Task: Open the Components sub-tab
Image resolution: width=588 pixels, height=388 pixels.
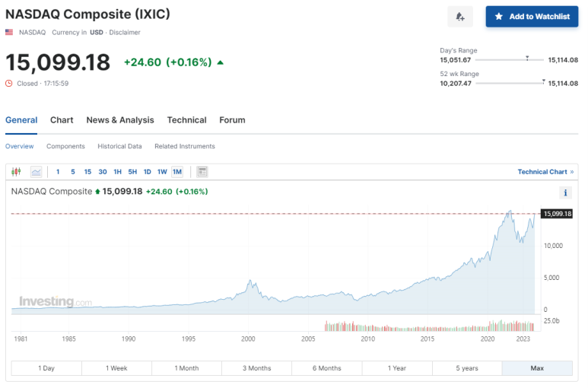Action: coord(65,146)
